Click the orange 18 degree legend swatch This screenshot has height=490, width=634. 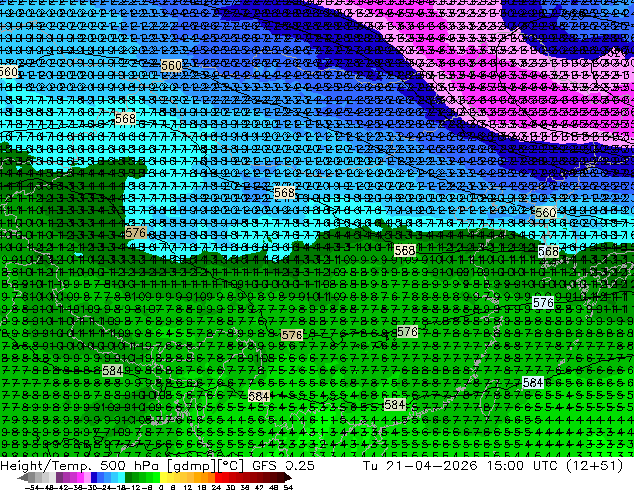[205, 477]
